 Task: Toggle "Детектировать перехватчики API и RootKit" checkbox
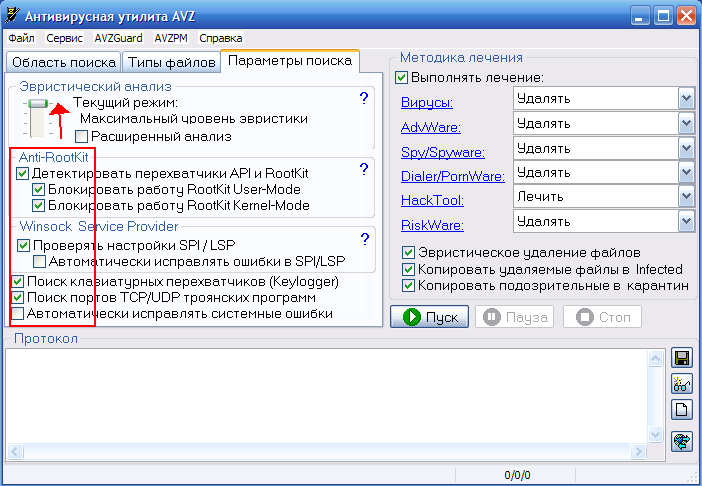(x=22, y=173)
